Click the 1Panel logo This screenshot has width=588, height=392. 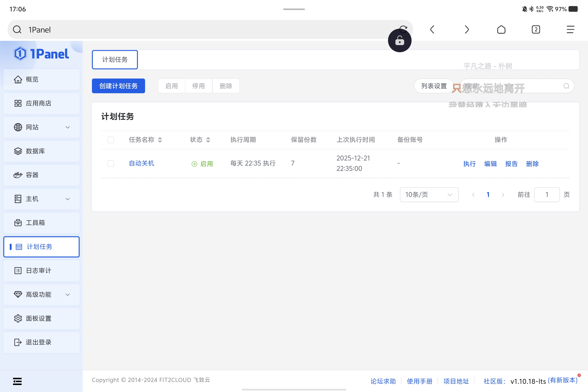point(42,54)
